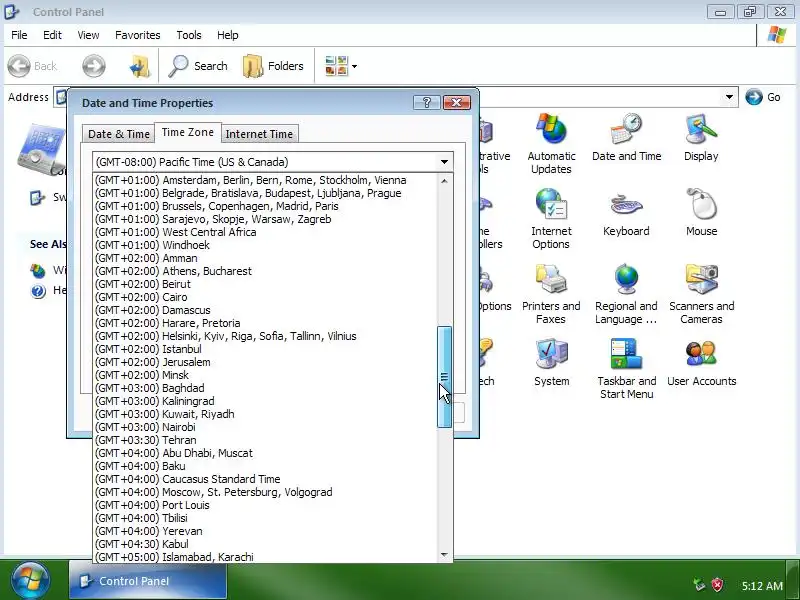Open Automatic Updates in Control Panel

pos(551,143)
